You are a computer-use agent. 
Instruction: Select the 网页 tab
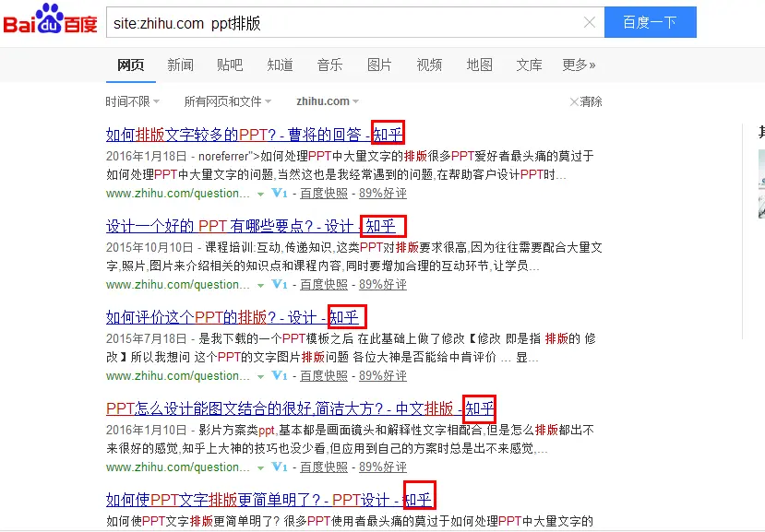click(x=131, y=65)
